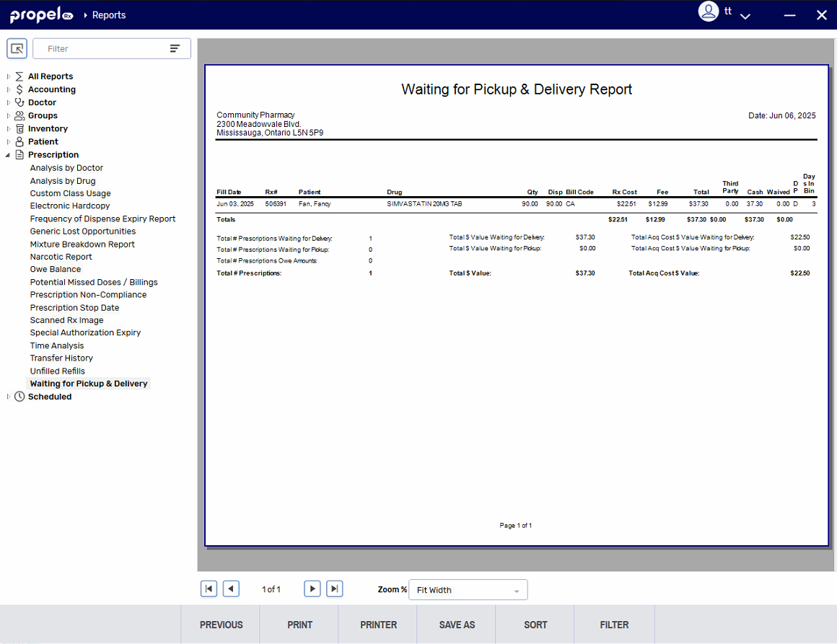The height and width of the screenshot is (644, 837).
Task: Select the Accounting category
Action: click(x=52, y=89)
